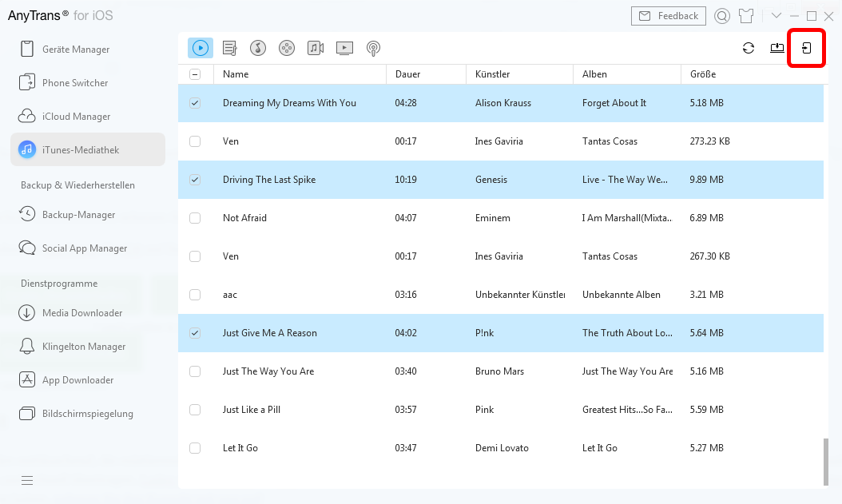This screenshot has height=504, width=842.
Task: Open the skin shirt icon
Action: [746, 16]
